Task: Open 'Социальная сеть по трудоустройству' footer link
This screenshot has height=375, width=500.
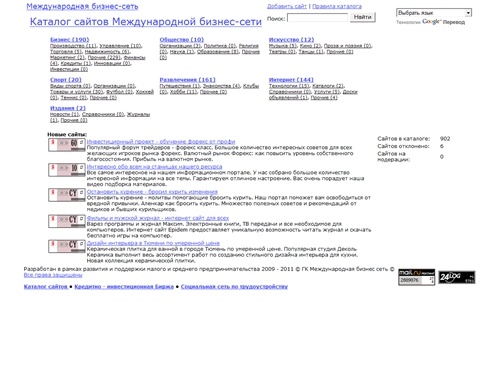Action: click(x=234, y=287)
